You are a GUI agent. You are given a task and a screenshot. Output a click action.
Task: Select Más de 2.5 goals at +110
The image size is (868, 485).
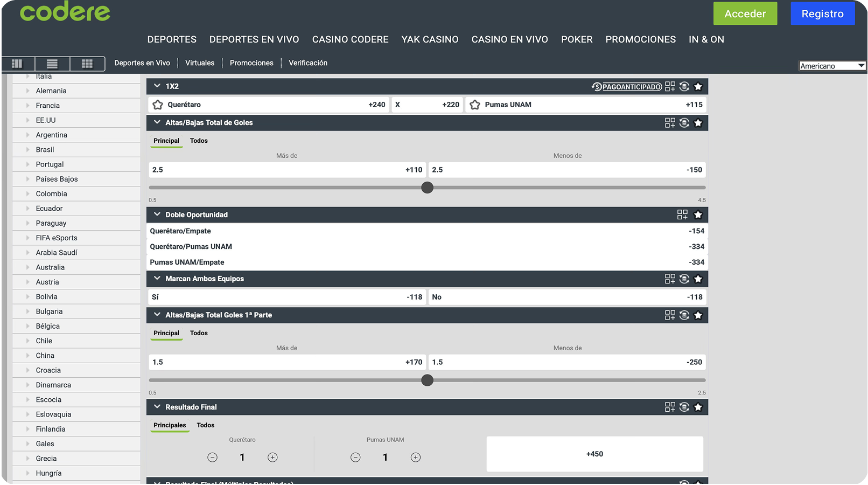click(x=287, y=170)
